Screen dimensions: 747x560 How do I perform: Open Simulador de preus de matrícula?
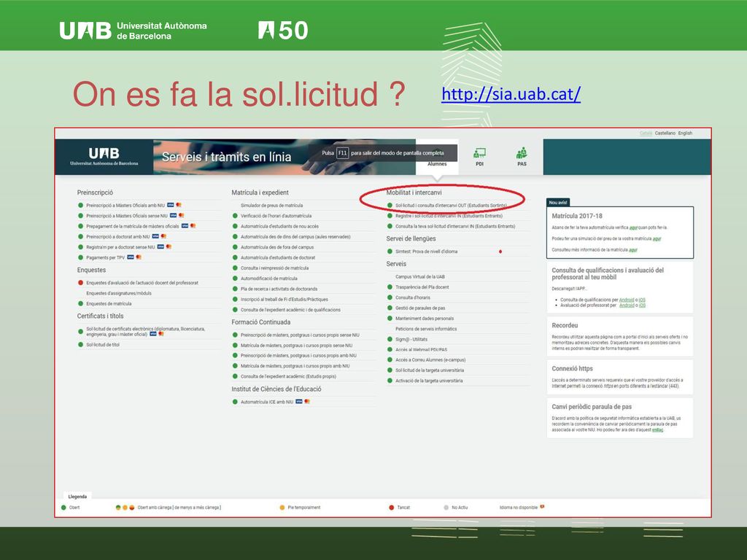point(271,205)
